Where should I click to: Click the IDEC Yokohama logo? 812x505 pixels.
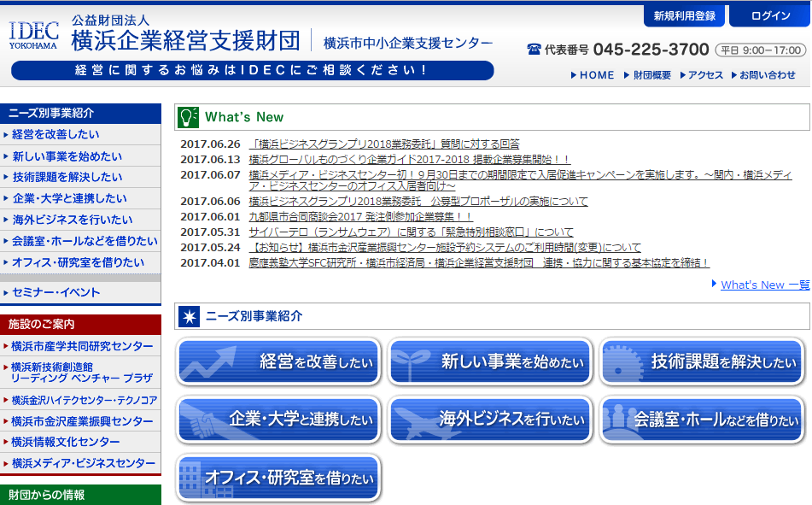click(33, 35)
